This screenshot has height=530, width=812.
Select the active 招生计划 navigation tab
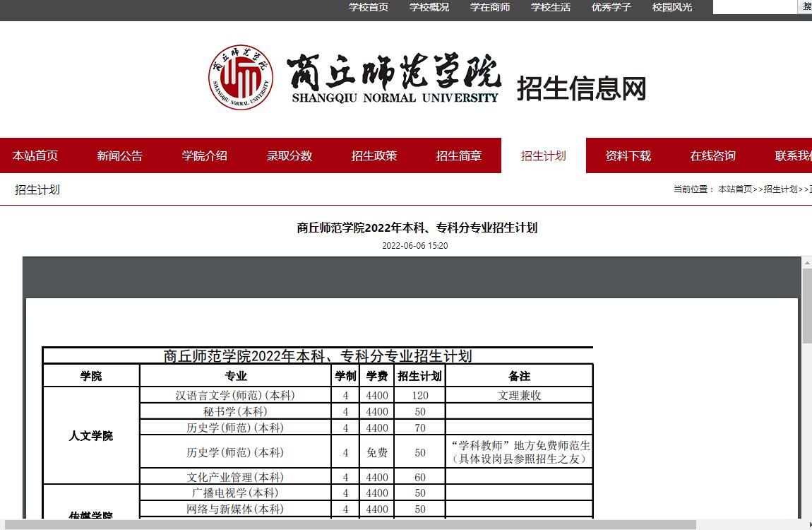click(x=544, y=155)
